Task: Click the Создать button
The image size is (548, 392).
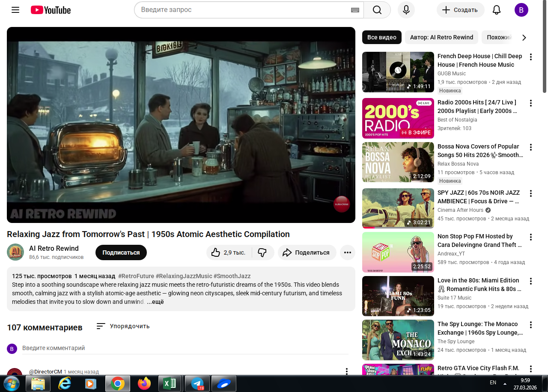Action: 460,10
